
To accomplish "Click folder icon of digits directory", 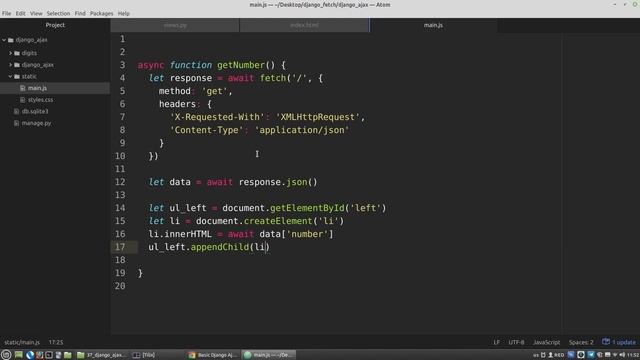I will pyautogui.click(x=17, y=53).
